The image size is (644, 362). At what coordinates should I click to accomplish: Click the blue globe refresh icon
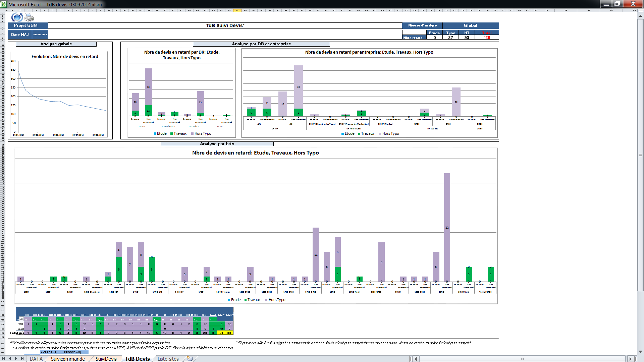click(x=17, y=17)
